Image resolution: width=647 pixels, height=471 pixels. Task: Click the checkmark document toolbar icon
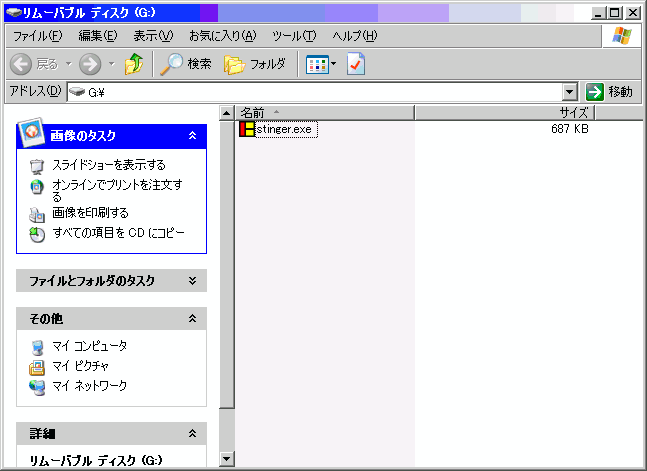pyautogui.click(x=356, y=64)
